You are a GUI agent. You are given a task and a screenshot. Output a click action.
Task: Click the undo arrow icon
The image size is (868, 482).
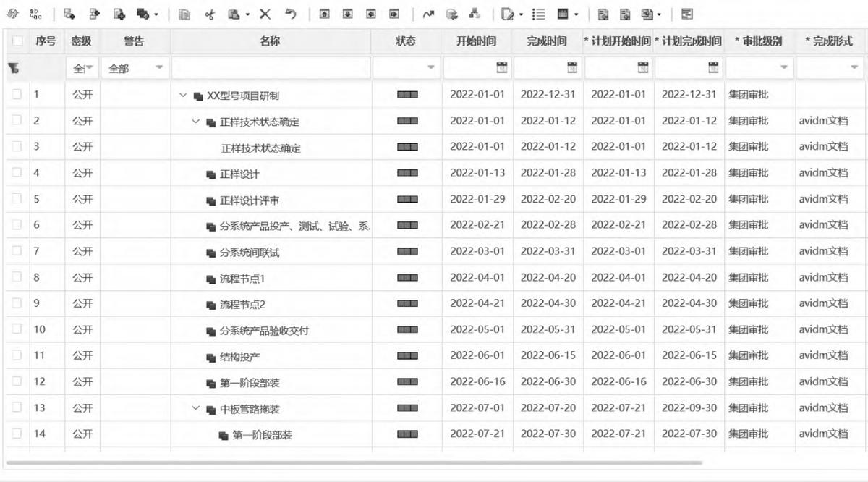[290, 14]
